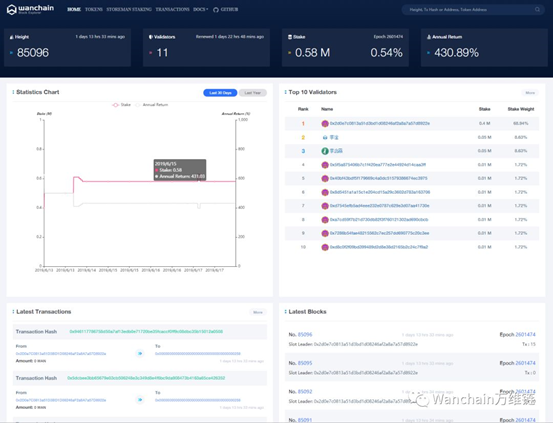Click the Stake card icon
Image resolution: width=553 pixels, height=423 pixels.
pos(290,37)
